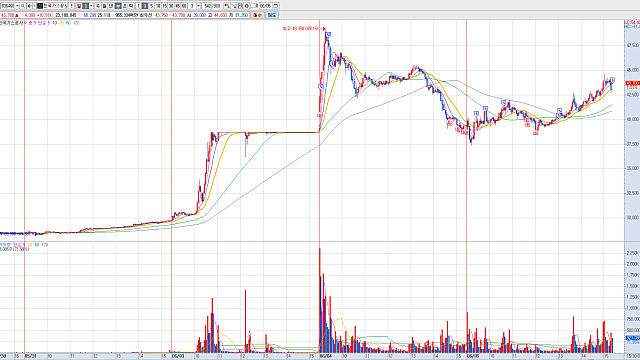Viewport: 640px width, 360px height.
Task: Click the 한국가스공사 stock name field
Action: click(56, 6)
